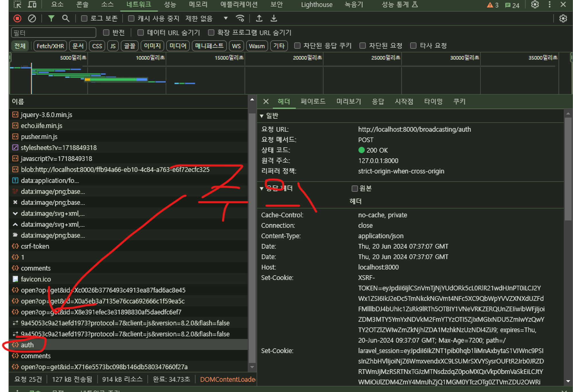Click the stop recording network log icon
Screen dimensions: 573x392
(17, 19)
